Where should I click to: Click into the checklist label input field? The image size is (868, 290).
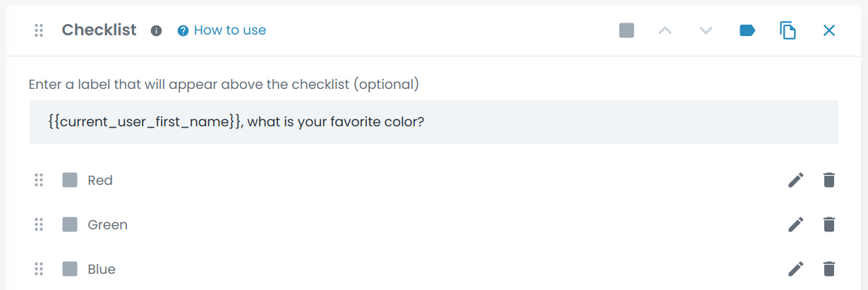pyautogui.click(x=433, y=122)
